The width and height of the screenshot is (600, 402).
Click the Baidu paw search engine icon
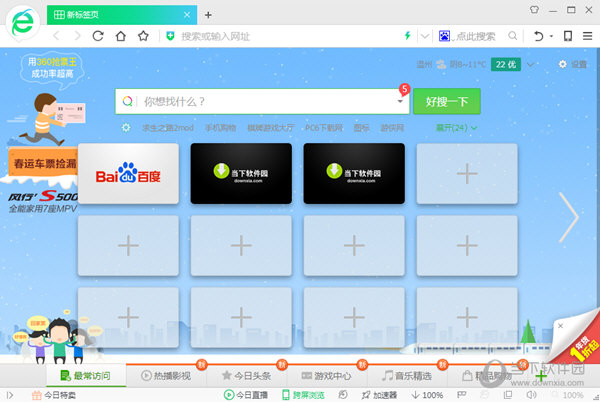tap(444, 36)
